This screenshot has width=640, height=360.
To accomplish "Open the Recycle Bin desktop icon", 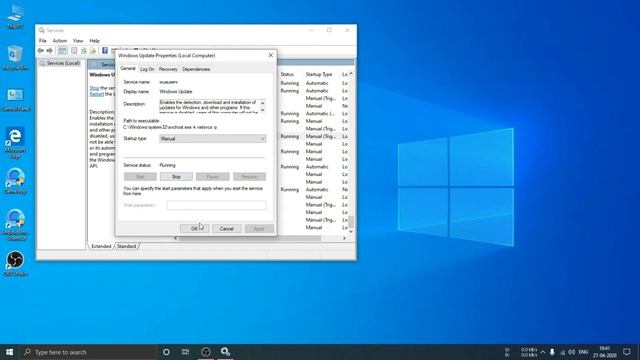I will pyautogui.click(x=15, y=58).
